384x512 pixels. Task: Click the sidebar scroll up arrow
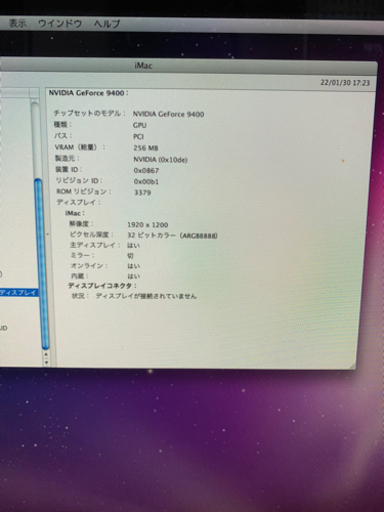click(46, 355)
